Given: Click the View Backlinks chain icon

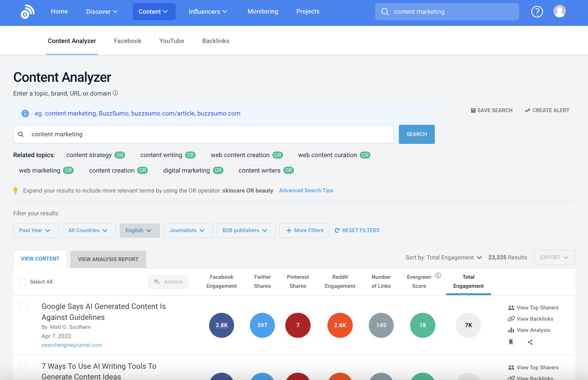Looking at the screenshot, I should (x=510, y=319).
